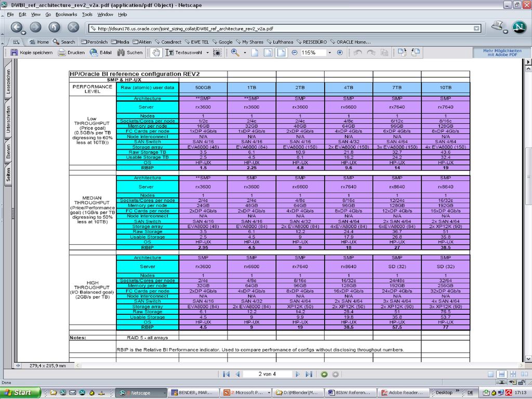Select the snapshot camera tool
This screenshot has height=399, width=532.
coord(217,52)
